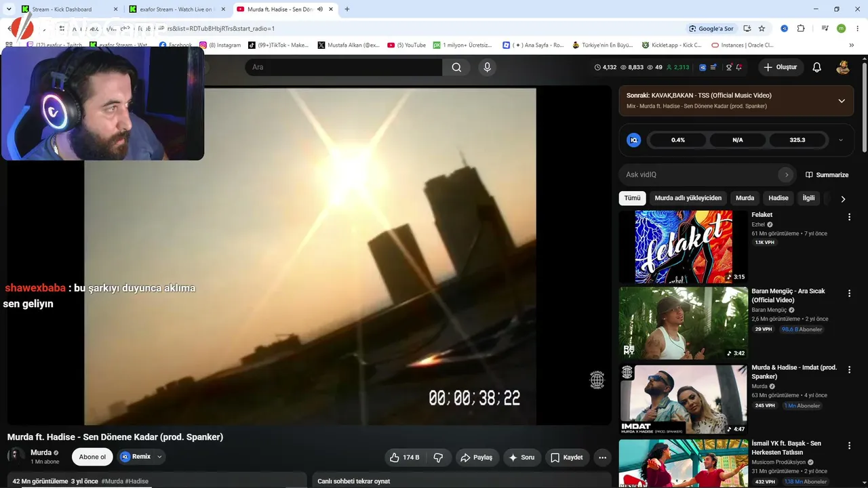Open the TikTok bookmark
The width and height of the screenshot is (868, 488).
278,45
